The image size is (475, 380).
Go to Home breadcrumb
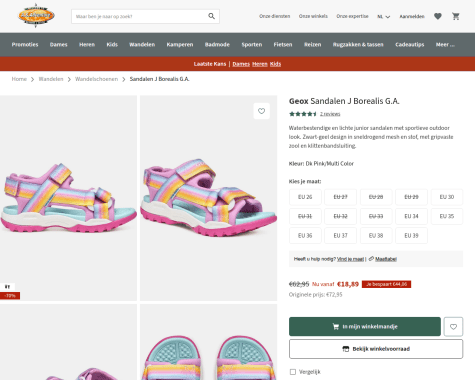19,79
